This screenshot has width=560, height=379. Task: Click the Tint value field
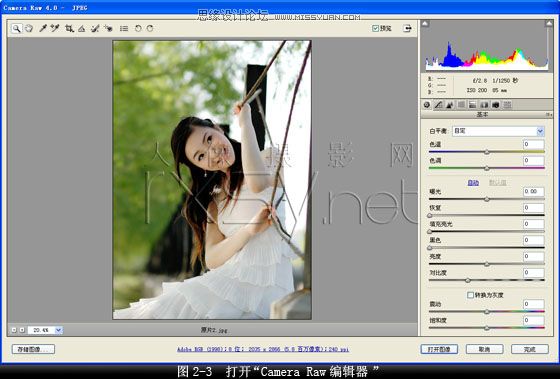pyautogui.click(x=534, y=161)
